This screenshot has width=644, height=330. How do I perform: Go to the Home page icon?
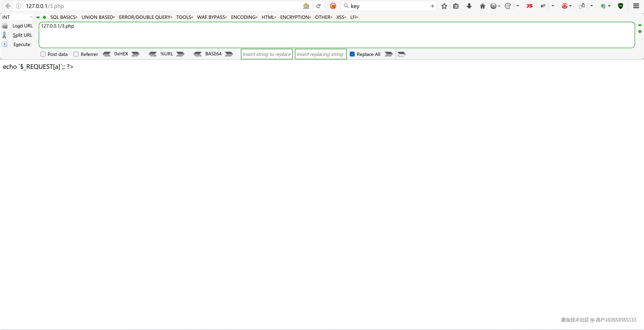tap(482, 6)
